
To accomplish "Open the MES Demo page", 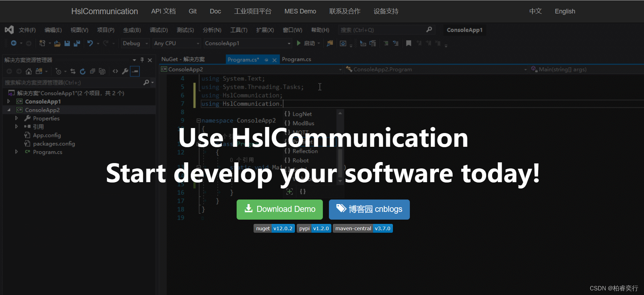I will click(300, 11).
